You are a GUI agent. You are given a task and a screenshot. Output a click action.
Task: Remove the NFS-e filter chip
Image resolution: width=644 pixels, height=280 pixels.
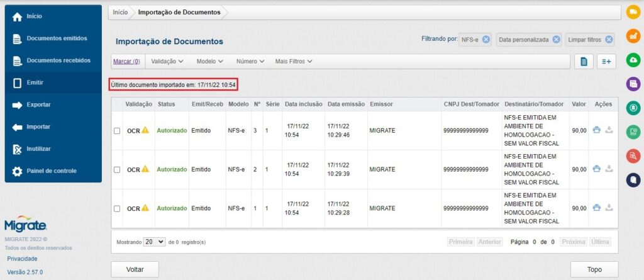(x=486, y=40)
